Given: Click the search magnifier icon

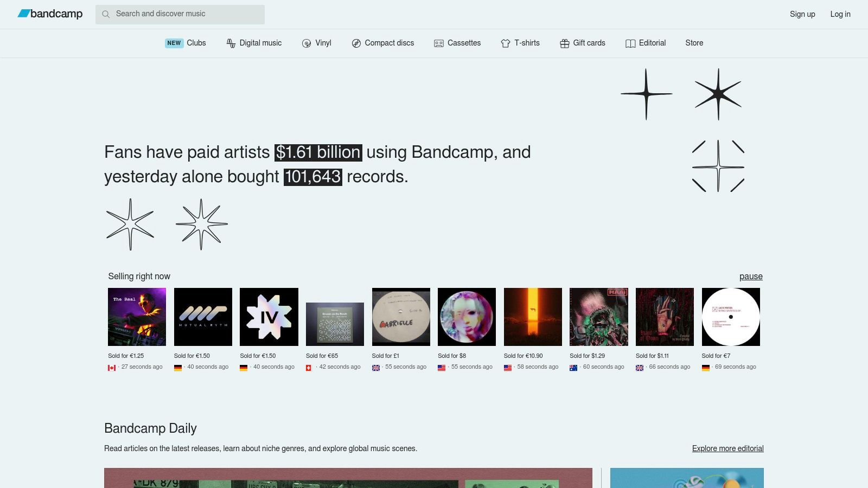Looking at the screenshot, I should tap(106, 14).
